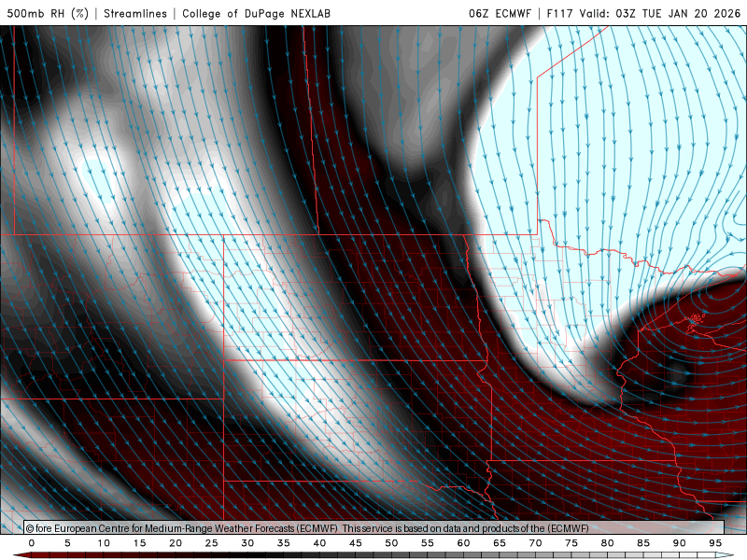Click the '45' label on the color scale
The height and width of the screenshot is (560, 747).
pyautogui.click(x=356, y=543)
